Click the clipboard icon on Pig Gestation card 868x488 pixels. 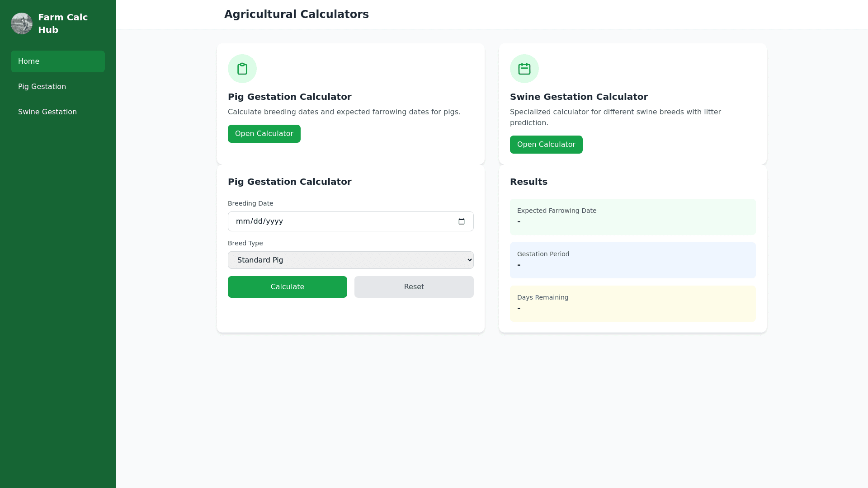[x=242, y=69]
